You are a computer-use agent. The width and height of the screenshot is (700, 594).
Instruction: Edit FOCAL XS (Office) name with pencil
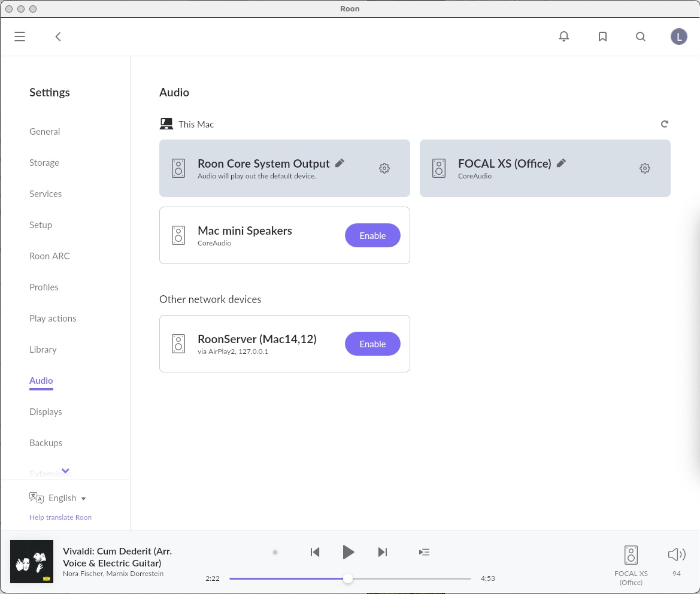coord(561,163)
